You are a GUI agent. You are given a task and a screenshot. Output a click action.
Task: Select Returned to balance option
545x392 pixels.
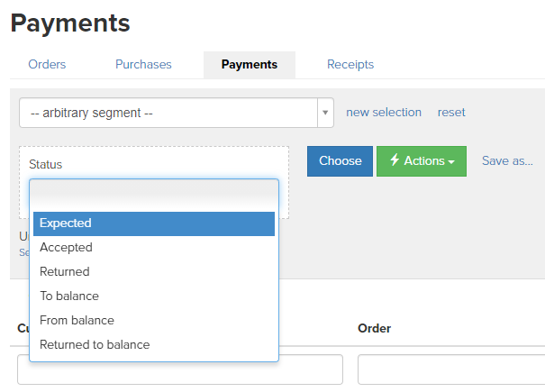pos(154,345)
